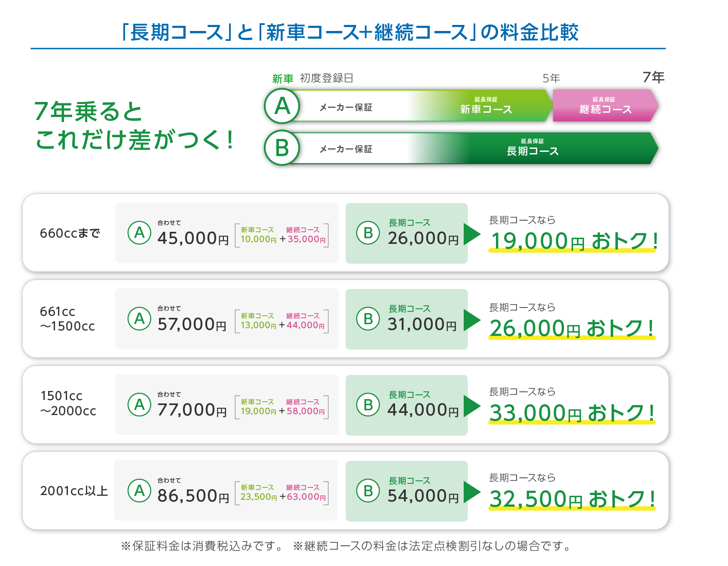Click circled B icon in 660ccまで row

click(x=368, y=233)
